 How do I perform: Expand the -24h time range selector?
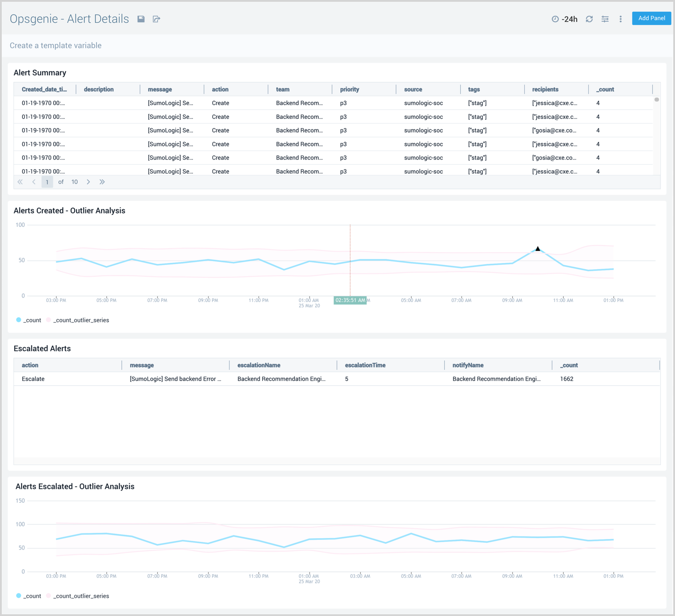click(x=570, y=19)
